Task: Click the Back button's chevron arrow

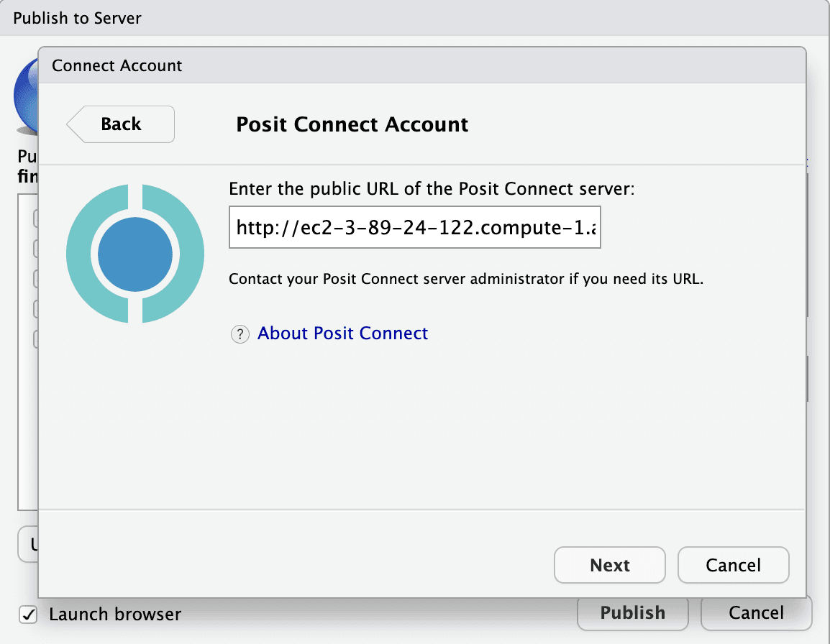Action: coord(75,124)
